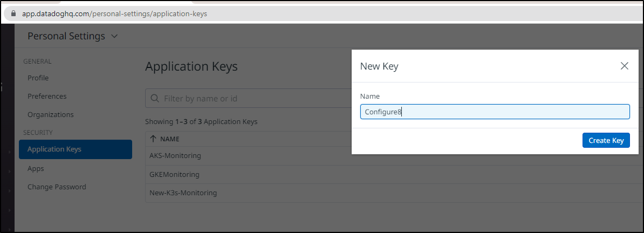Open the Apps section

(36, 168)
